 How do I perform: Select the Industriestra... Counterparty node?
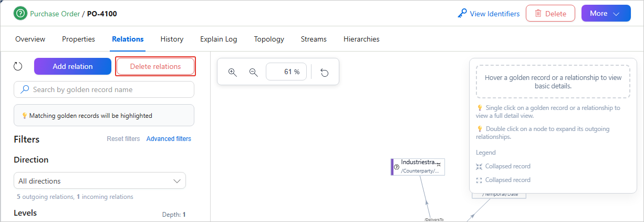pos(418,166)
